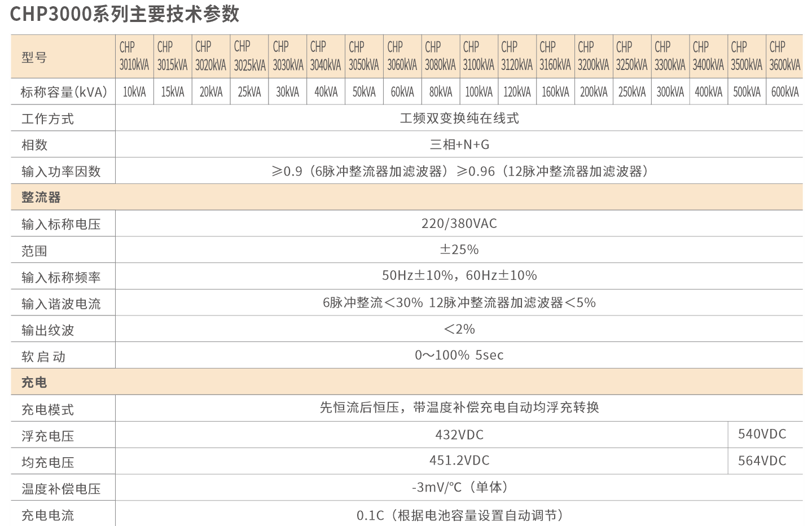The width and height of the screenshot is (812, 526).
Task: Click the ±25% range value
Action: tap(459, 250)
